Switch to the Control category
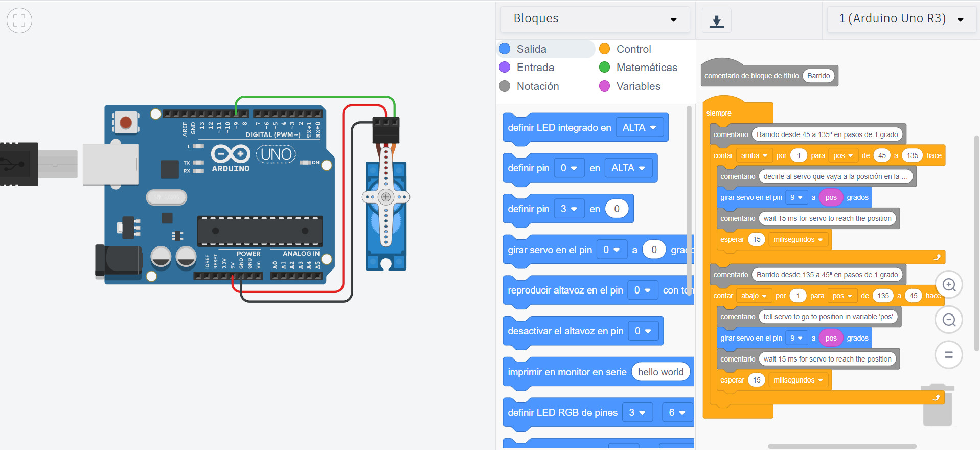Image resolution: width=980 pixels, height=450 pixels. (633, 49)
